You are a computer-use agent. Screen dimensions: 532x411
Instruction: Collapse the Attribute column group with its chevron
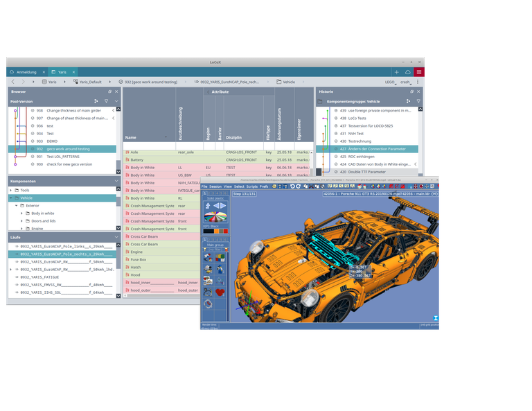(x=209, y=92)
